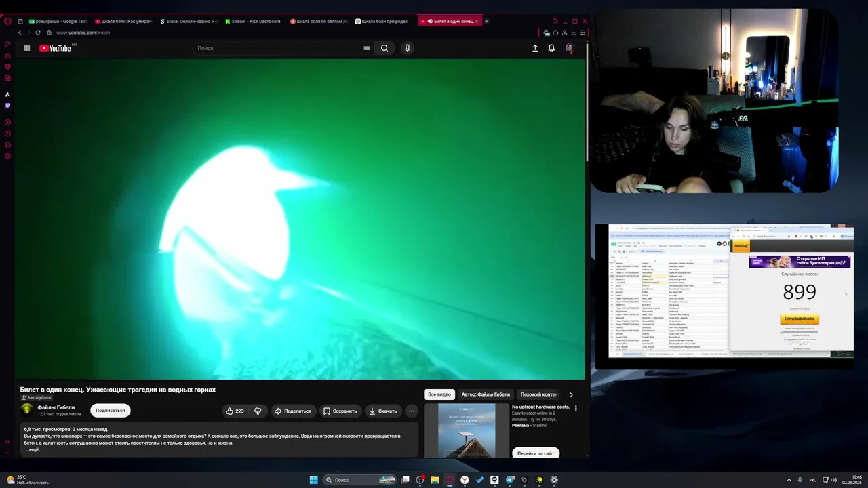Viewport: 868px width, 488px height.
Task: Switch the РУС keyboard language indicator
Action: pos(812,480)
